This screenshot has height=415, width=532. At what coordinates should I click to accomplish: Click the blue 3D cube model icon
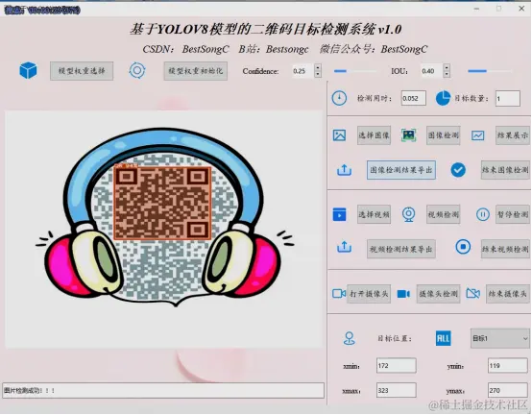(28, 70)
